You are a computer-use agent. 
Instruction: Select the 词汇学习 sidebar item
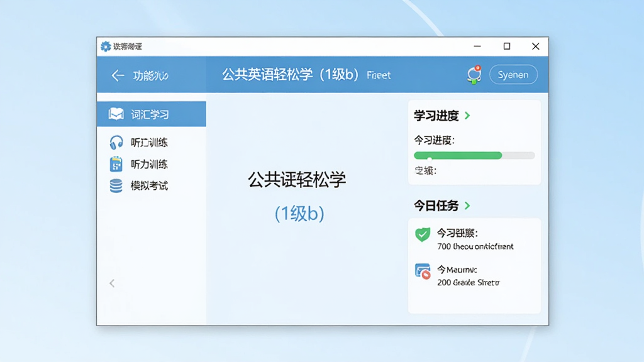[151, 114]
